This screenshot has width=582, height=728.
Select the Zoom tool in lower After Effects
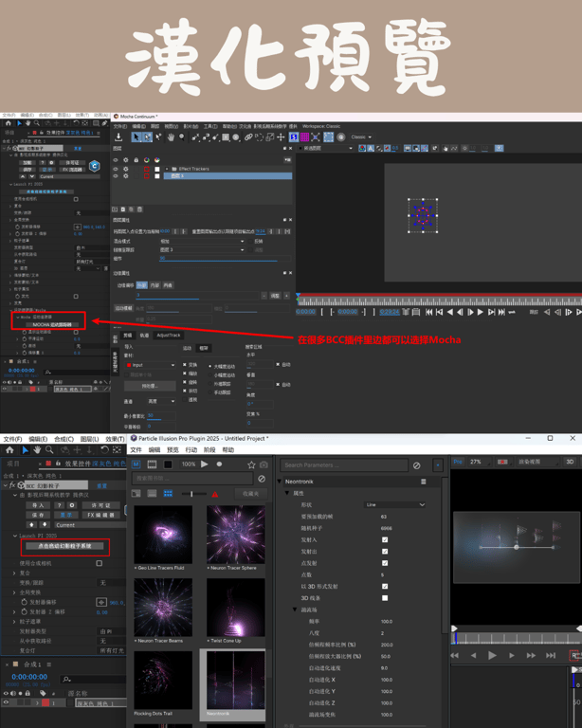pyautogui.click(x=49, y=450)
